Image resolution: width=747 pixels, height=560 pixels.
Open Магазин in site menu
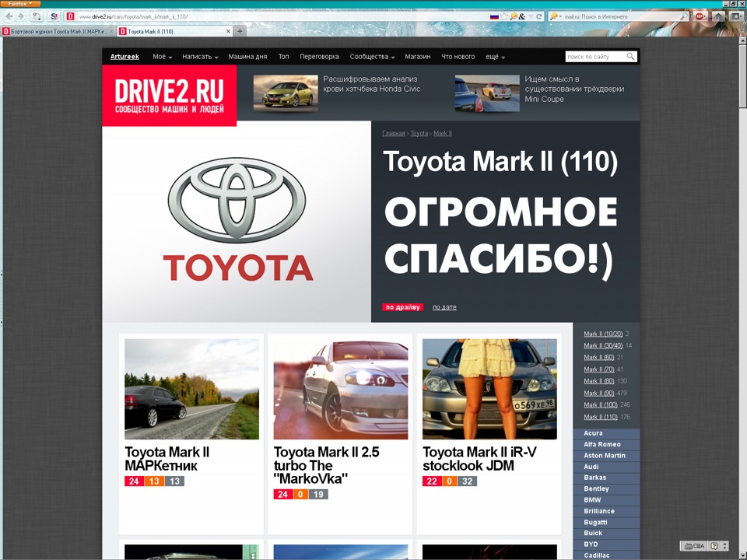point(417,57)
